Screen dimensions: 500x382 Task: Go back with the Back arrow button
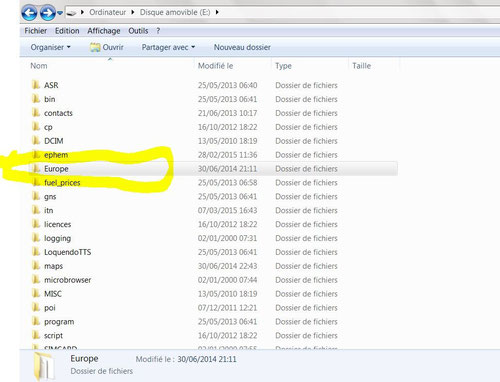[x=29, y=13]
